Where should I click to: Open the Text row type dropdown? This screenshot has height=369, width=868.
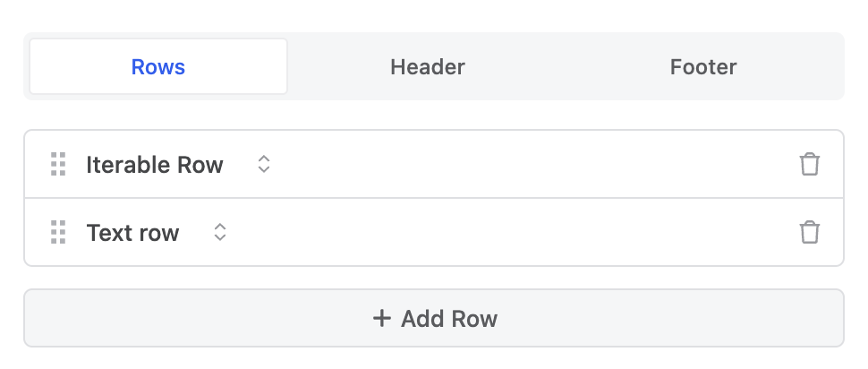click(x=157, y=232)
